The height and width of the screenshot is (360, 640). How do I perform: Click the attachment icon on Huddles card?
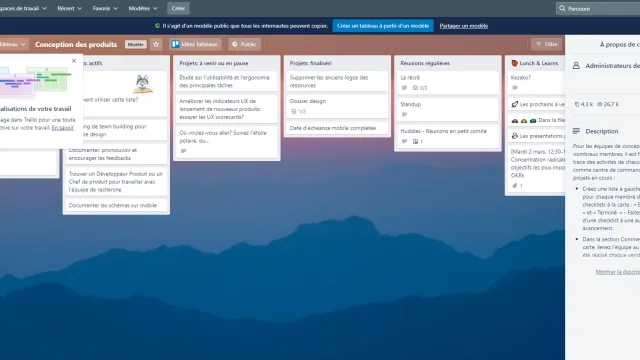[416, 142]
